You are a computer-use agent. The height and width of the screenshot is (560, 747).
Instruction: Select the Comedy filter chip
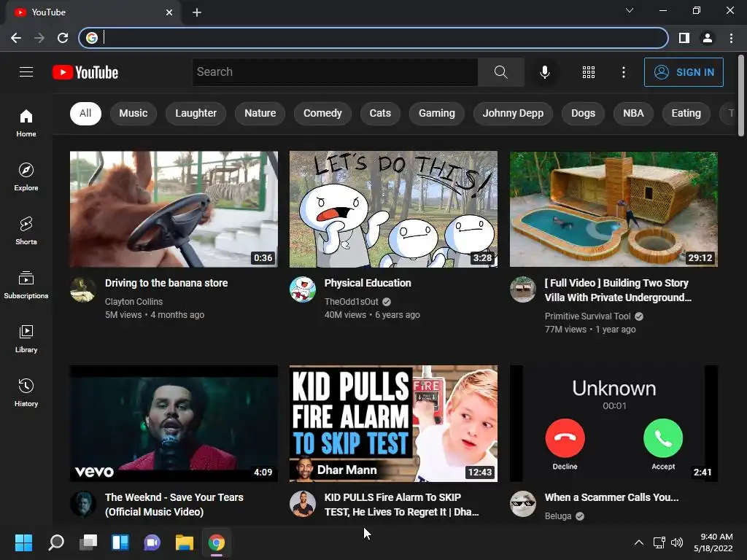click(322, 113)
